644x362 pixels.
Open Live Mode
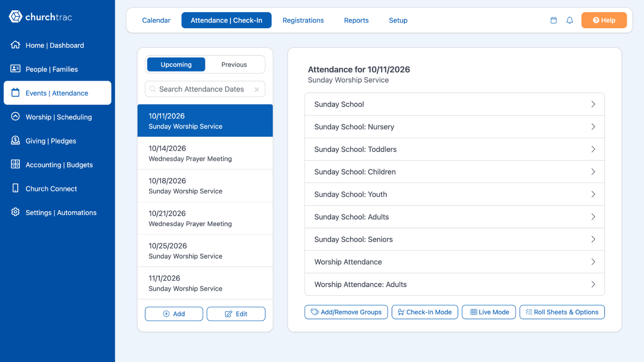click(489, 312)
